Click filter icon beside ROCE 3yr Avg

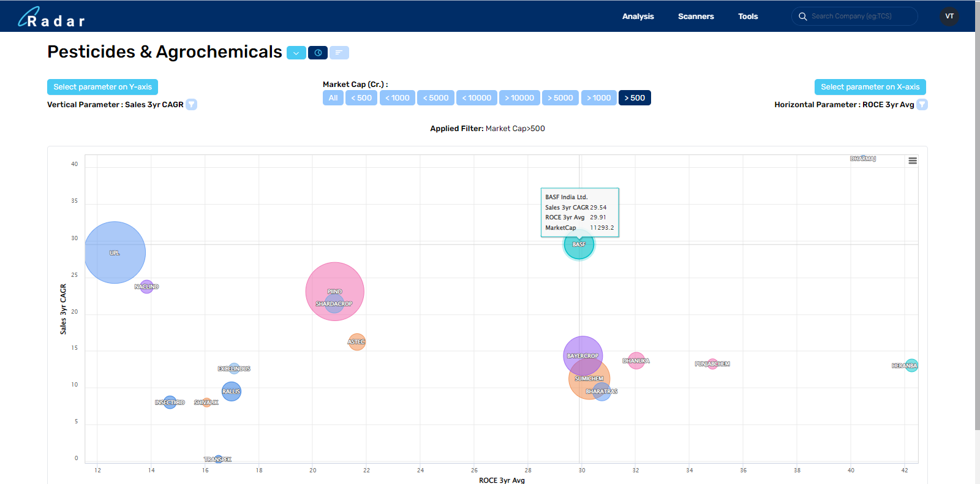922,105
